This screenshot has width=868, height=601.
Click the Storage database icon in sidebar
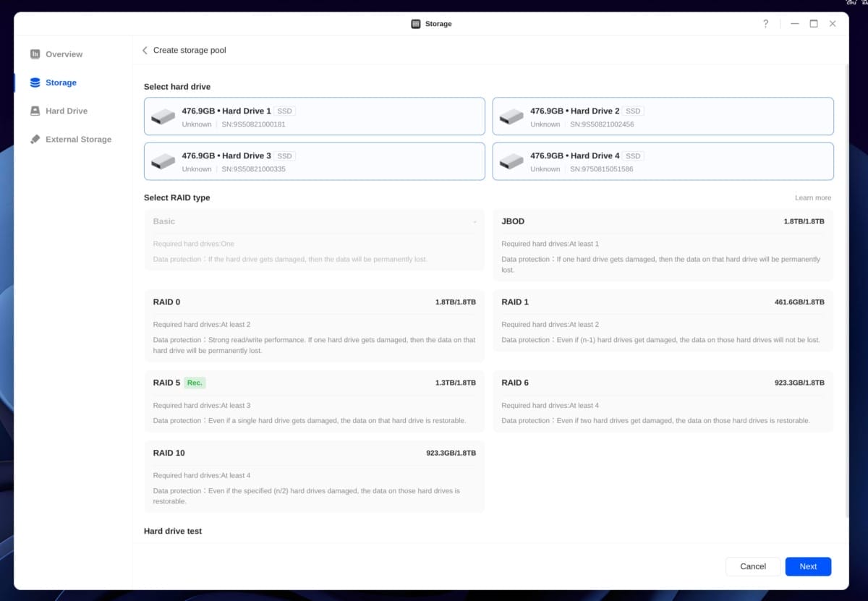coord(35,82)
